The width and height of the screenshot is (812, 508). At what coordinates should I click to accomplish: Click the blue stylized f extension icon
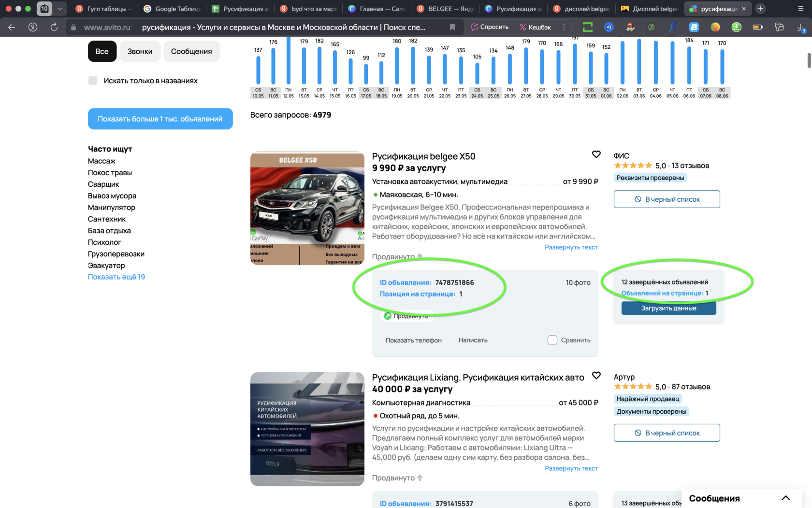tap(673, 27)
